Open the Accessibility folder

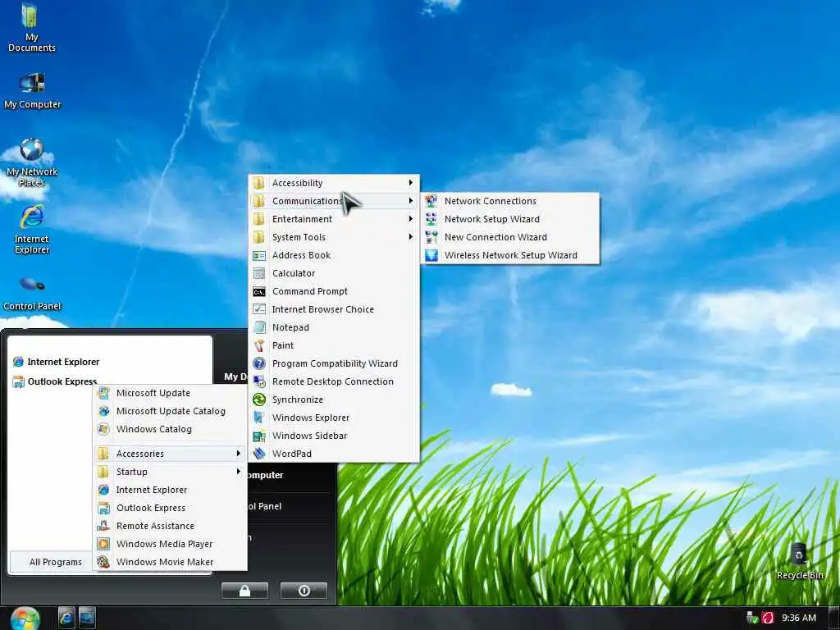(x=334, y=183)
